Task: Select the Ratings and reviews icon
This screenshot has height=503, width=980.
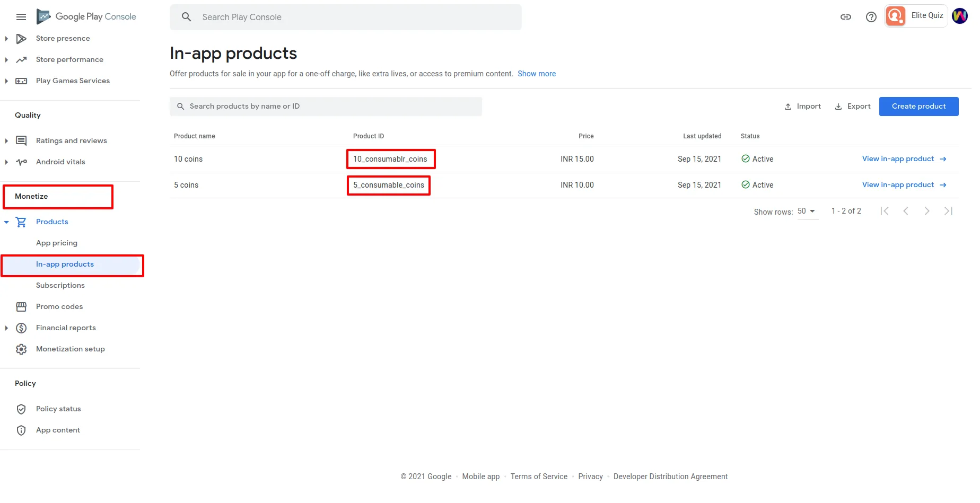Action: (x=21, y=140)
